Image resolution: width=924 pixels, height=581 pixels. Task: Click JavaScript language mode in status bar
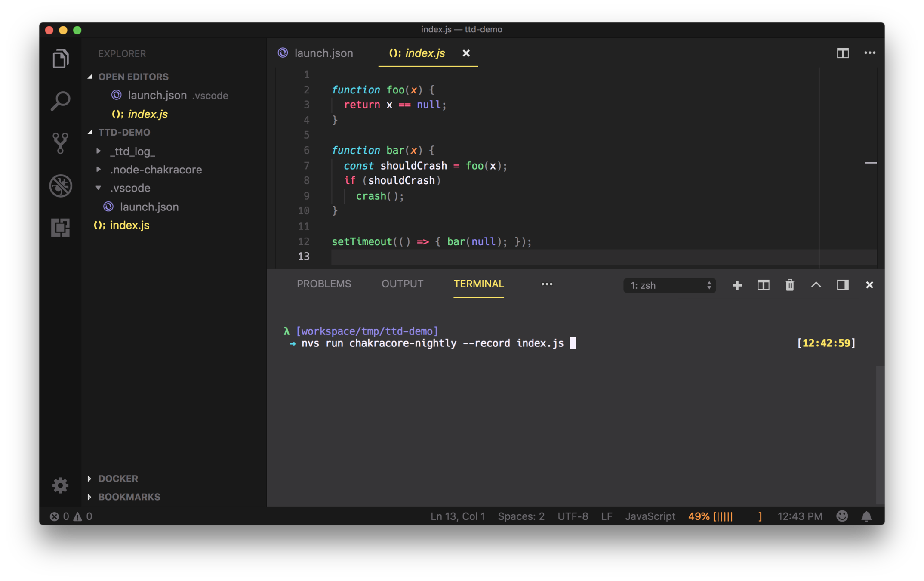coord(650,516)
